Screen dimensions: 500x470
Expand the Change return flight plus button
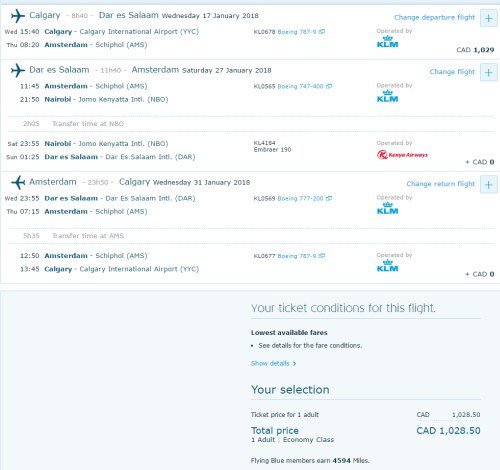coord(489,184)
